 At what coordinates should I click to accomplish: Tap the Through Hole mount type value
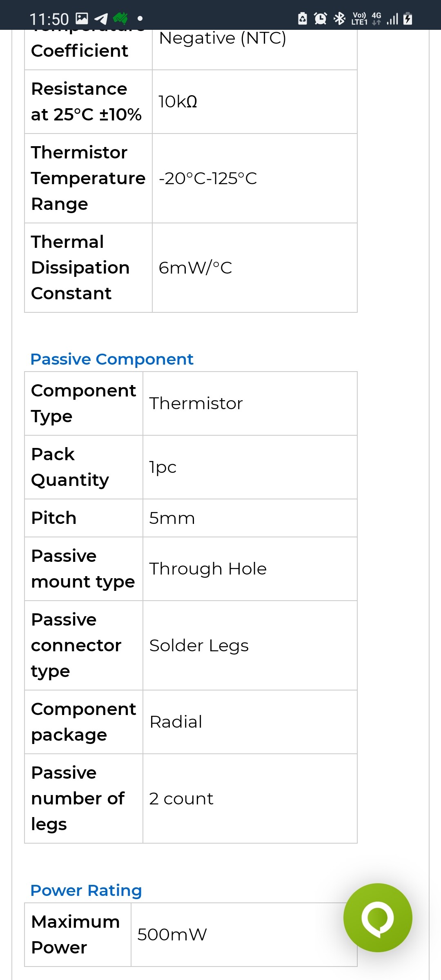pos(208,569)
